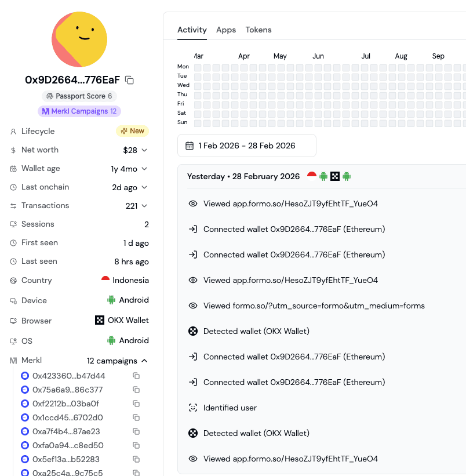Copy campaign address 0x75a6a9...86c377
466x476 pixels.
click(x=136, y=390)
